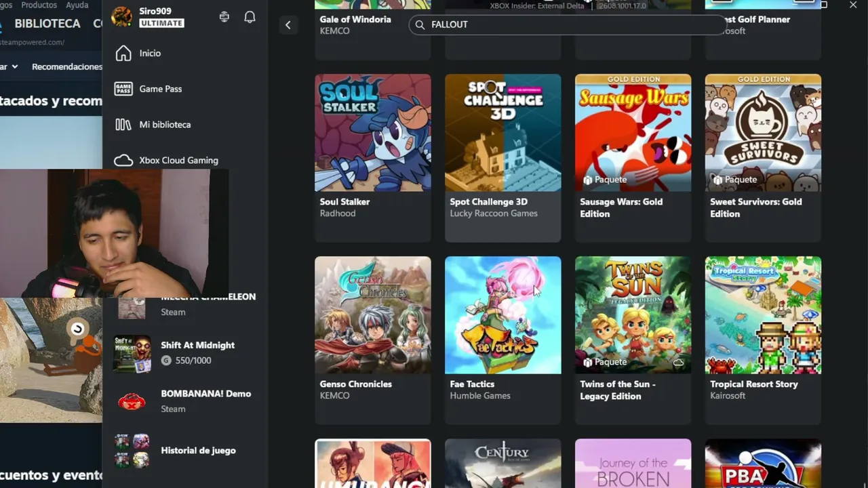Click the Tropical Resort Story title
The height and width of the screenshot is (488, 868).
(754, 384)
